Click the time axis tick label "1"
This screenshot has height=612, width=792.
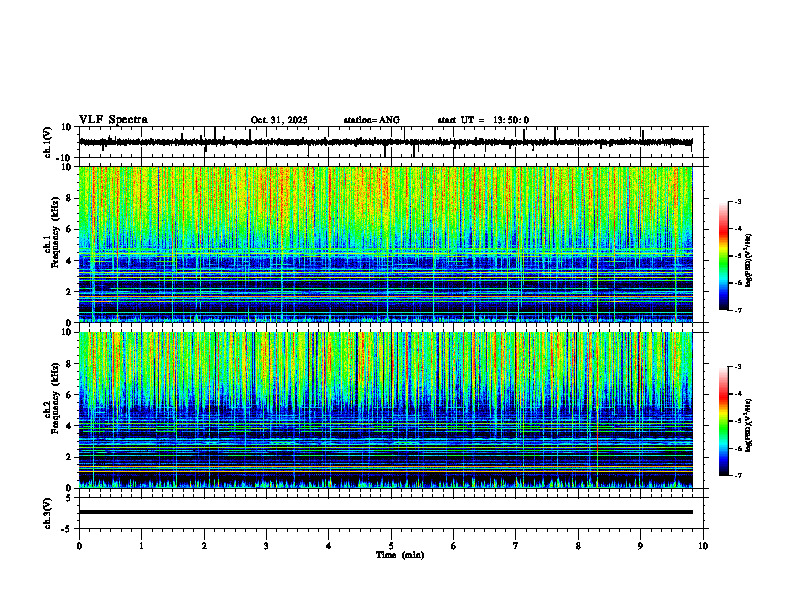[x=141, y=546]
